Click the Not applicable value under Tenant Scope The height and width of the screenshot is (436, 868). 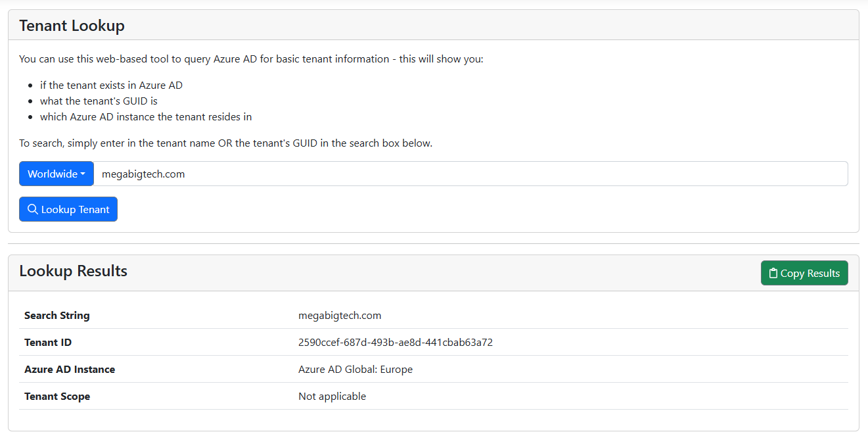(x=332, y=396)
